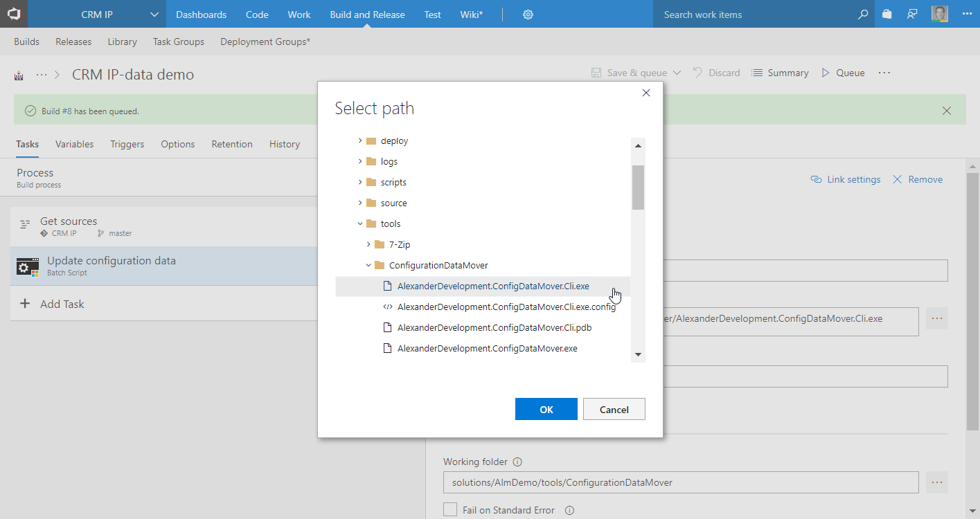Open the top bar more options ellipsis
This screenshot has width=980, height=519.
coord(967,14)
